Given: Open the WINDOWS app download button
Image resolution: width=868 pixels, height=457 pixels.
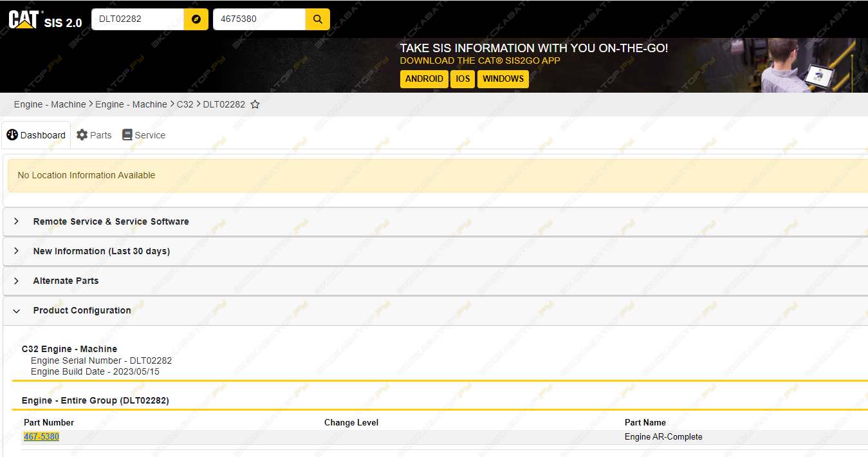Looking at the screenshot, I should [503, 79].
